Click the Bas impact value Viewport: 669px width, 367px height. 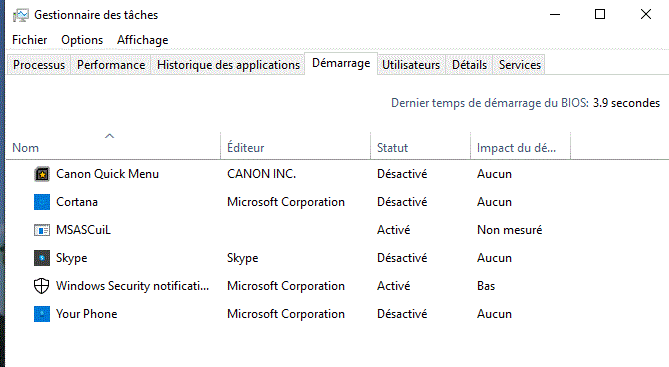point(486,286)
